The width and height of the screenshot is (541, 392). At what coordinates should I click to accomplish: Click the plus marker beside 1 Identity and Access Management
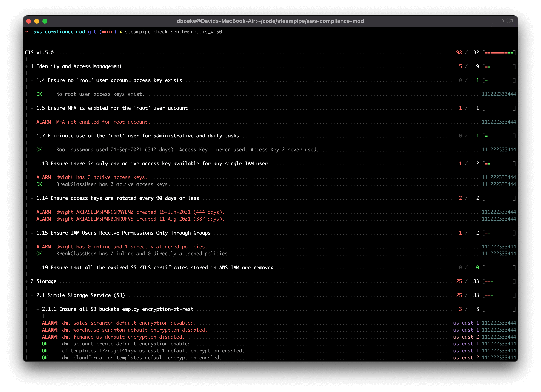(x=27, y=67)
